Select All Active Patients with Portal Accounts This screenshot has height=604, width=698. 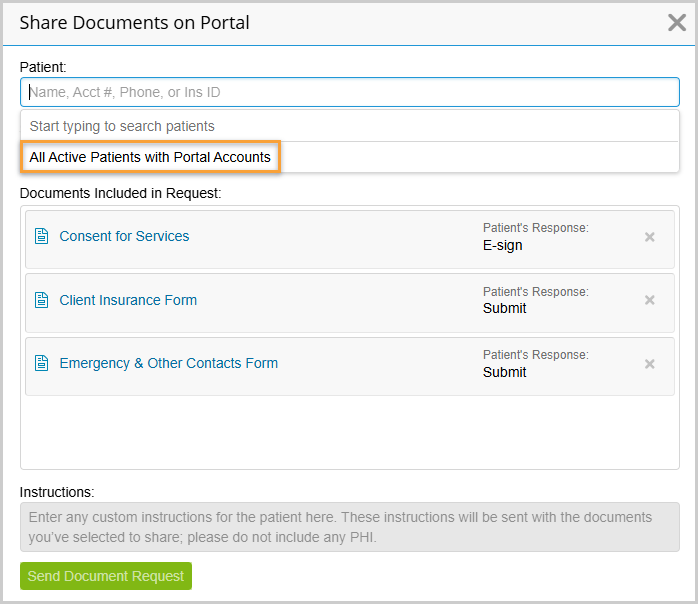tap(150, 157)
